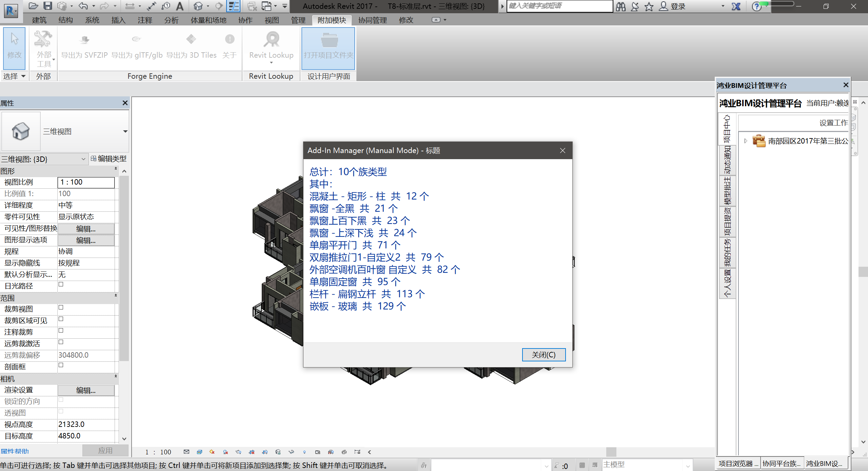Image resolution: width=868 pixels, height=471 pixels.
Task: Click the Save icon in quick access toolbar
Action: pyautogui.click(x=47, y=6)
